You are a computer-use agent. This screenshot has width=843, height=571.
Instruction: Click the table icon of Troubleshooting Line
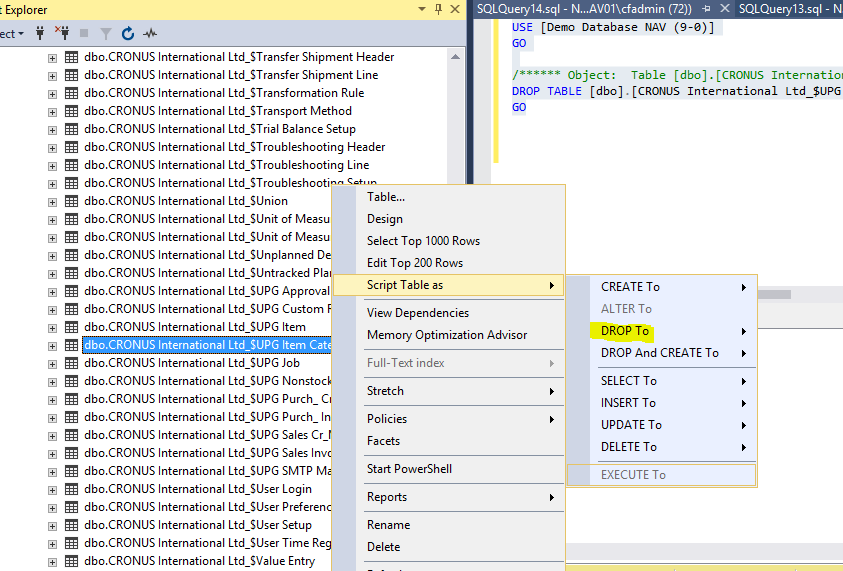pos(72,165)
